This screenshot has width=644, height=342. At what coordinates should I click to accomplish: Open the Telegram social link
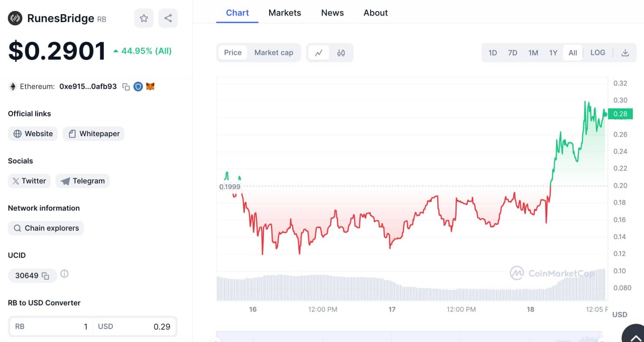82,181
